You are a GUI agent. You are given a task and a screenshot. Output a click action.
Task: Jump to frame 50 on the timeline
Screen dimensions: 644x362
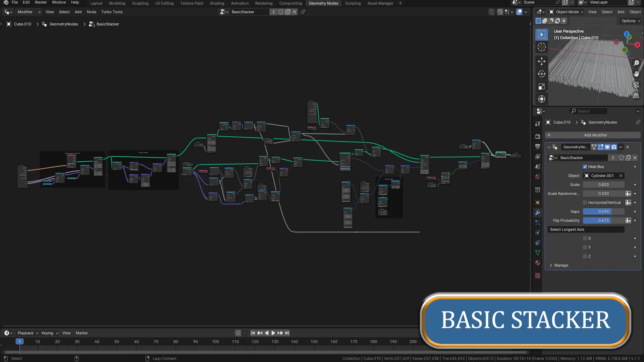[x=117, y=341]
